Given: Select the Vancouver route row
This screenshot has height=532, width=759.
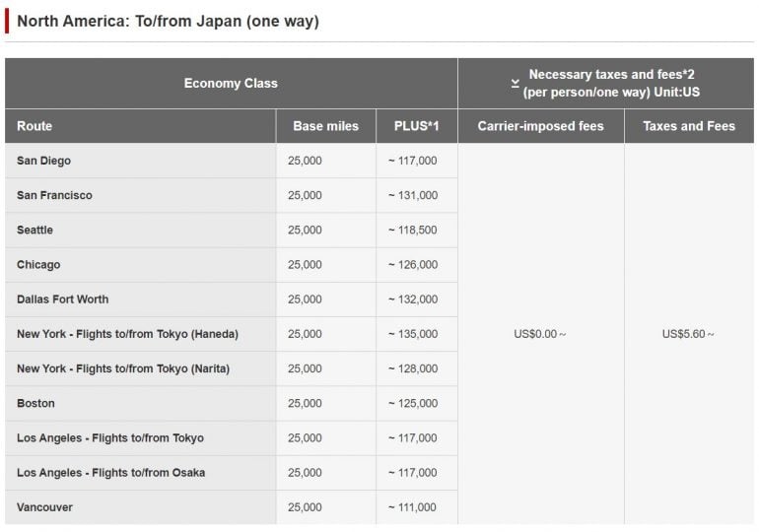Looking at the screenshot, I should [45, 507].
